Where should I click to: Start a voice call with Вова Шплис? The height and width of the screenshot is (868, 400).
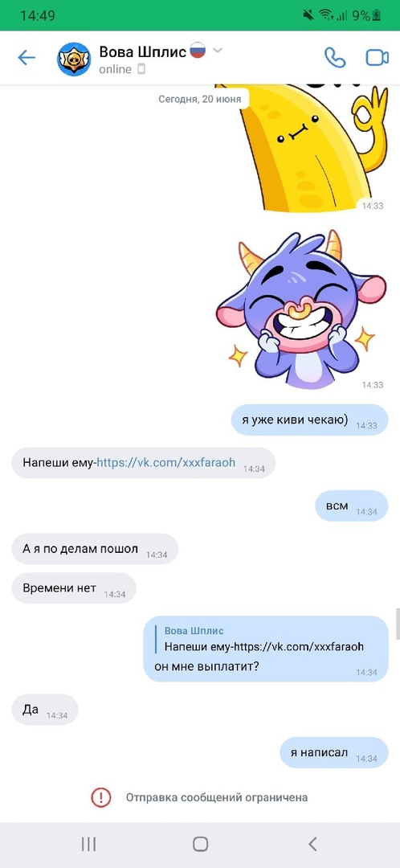pyautogui.click(x=335, y=58)
